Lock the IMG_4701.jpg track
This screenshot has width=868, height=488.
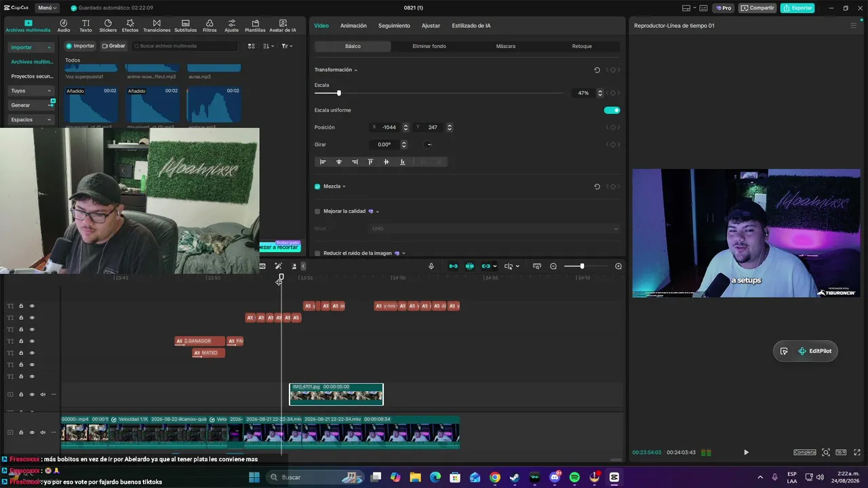coord(21,394)
